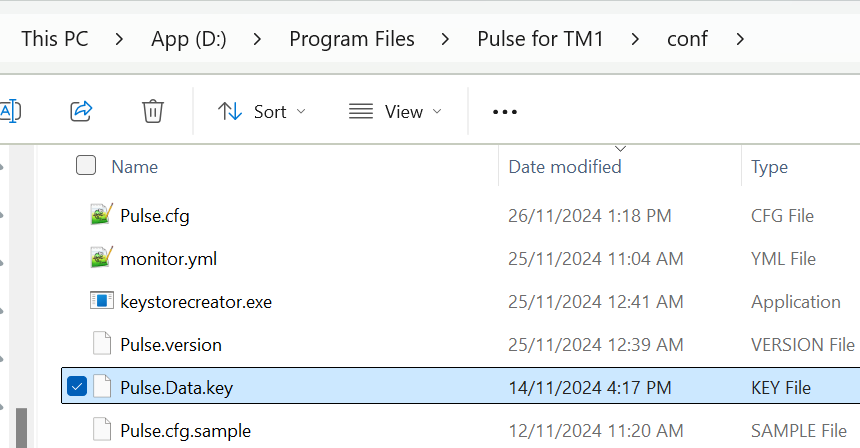Open the See more three-dots menu

[x=505, y=112]
